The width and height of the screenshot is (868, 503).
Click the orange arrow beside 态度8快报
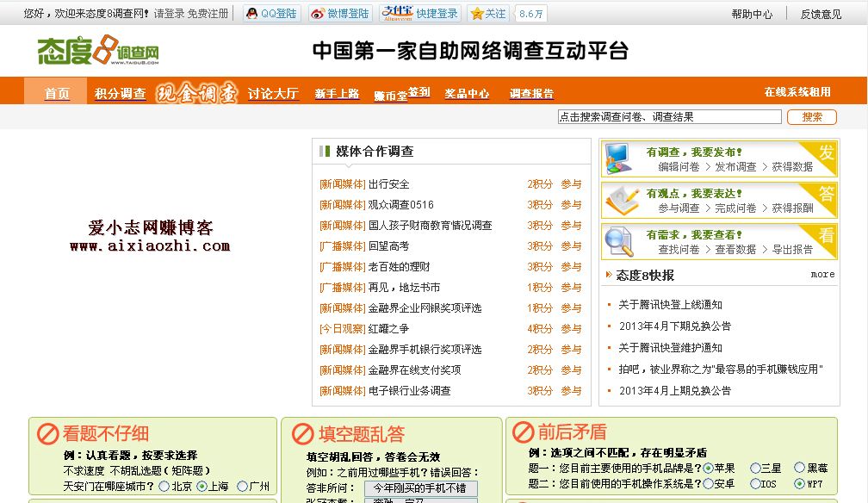pos(609,275)
